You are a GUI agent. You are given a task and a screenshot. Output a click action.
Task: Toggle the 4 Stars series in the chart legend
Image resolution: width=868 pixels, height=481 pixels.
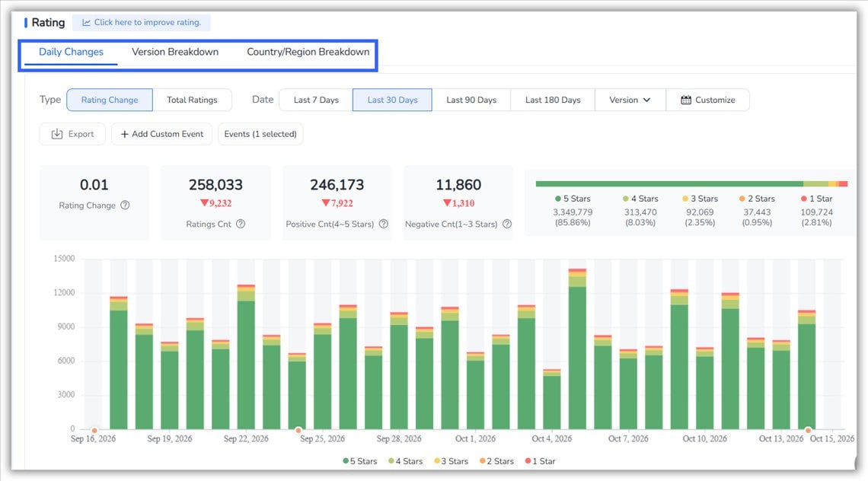(x=405, y=461)
